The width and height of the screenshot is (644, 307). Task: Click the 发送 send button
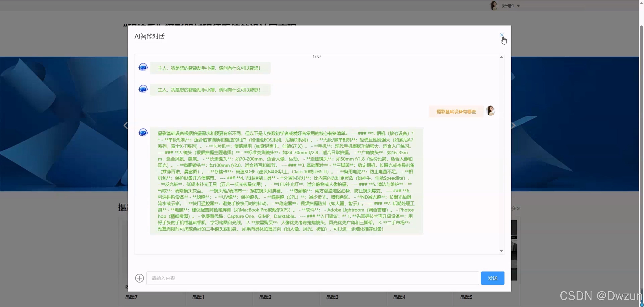pyautogui.click(x=492, y=278)
